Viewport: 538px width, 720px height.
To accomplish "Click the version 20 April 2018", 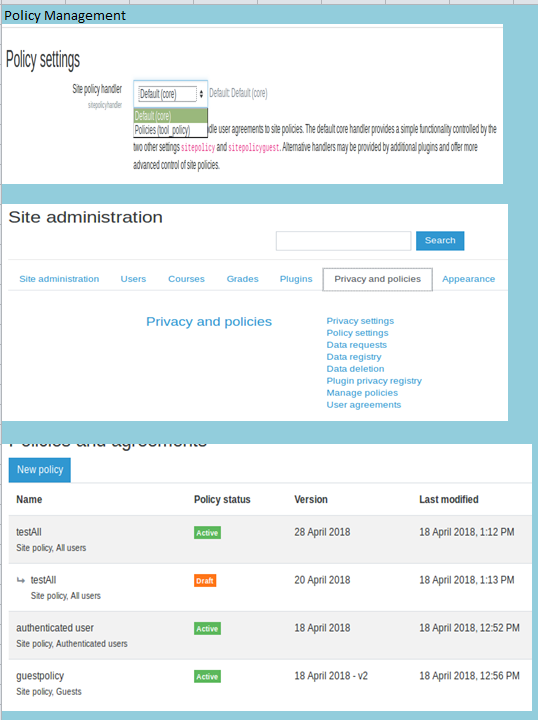I will [322, 580].
